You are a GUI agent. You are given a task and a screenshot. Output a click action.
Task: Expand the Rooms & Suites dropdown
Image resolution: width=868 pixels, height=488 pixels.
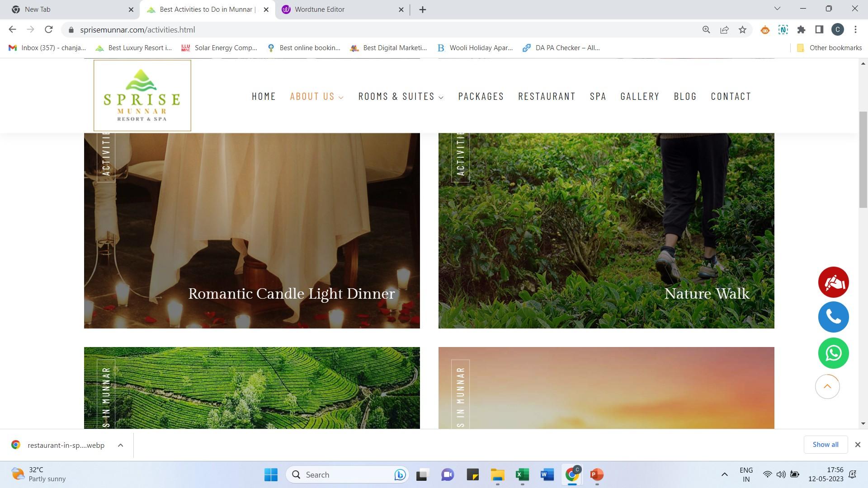401,96
